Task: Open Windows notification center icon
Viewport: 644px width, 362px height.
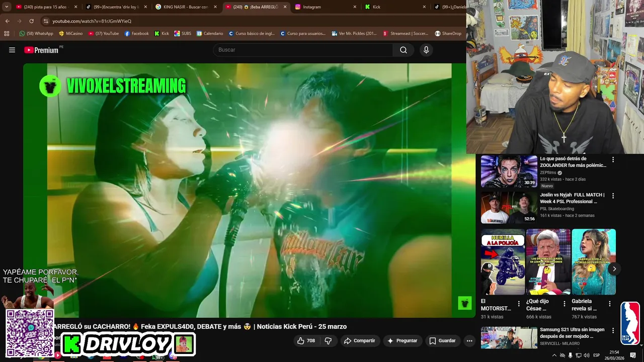Action: 633,355
